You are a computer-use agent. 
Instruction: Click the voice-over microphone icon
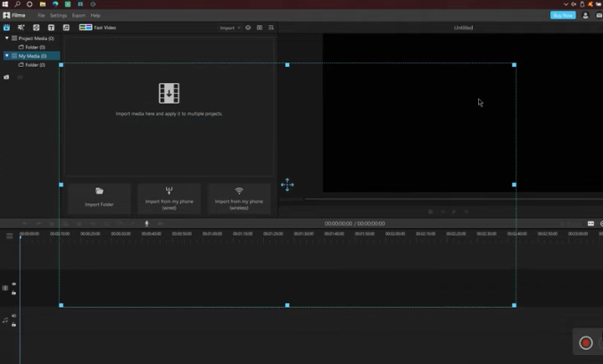coord(146,224)
